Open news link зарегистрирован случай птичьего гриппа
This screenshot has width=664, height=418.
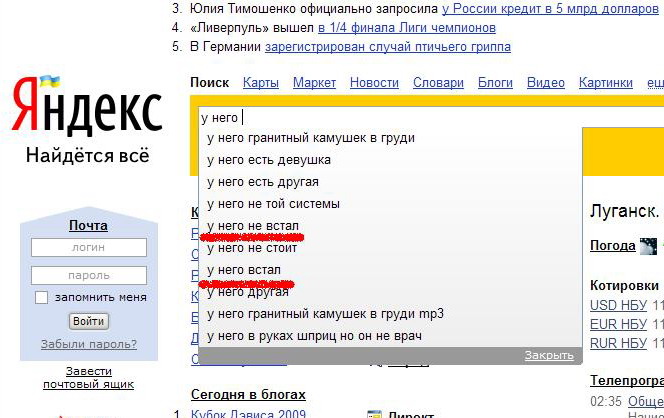point(388,47)
